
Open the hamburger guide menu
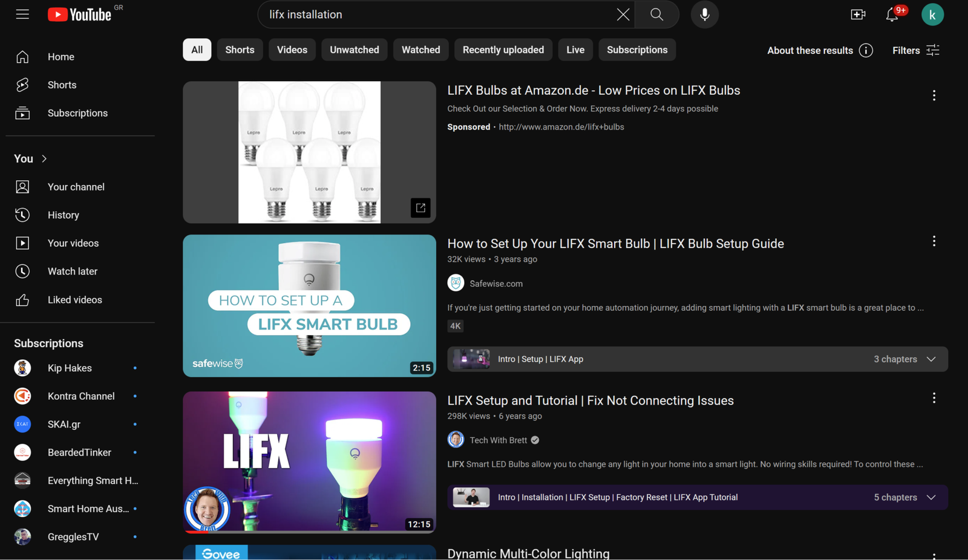click(x=22, y=15)
